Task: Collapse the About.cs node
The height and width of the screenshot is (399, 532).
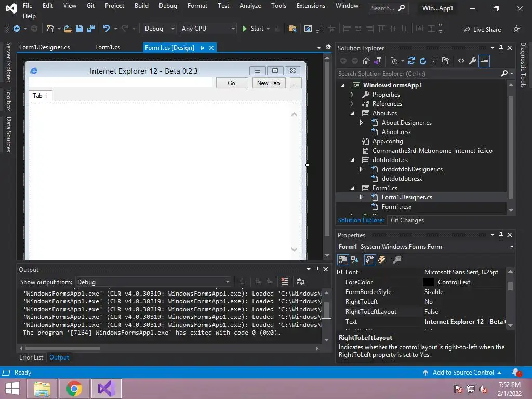Action: (x=352, y=113)
